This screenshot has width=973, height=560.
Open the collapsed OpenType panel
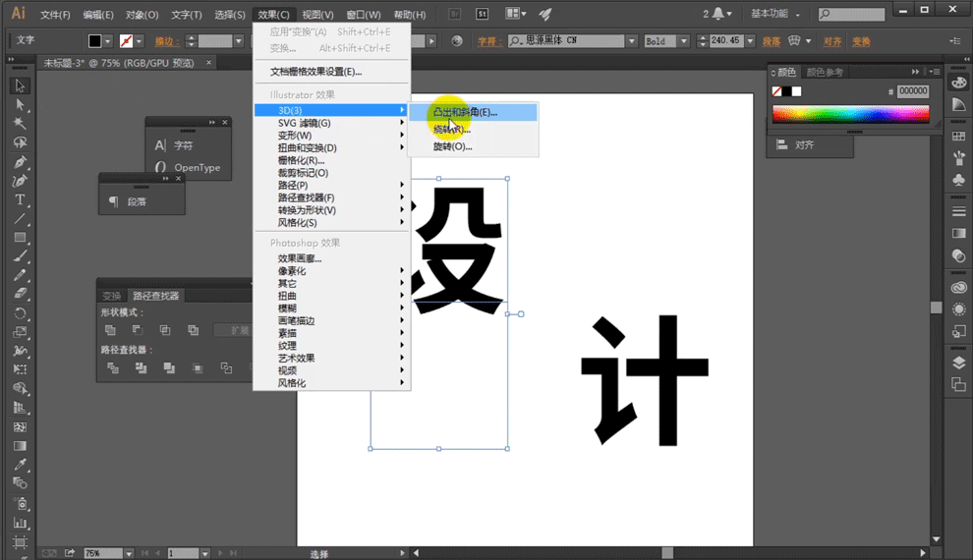(188, 167)
